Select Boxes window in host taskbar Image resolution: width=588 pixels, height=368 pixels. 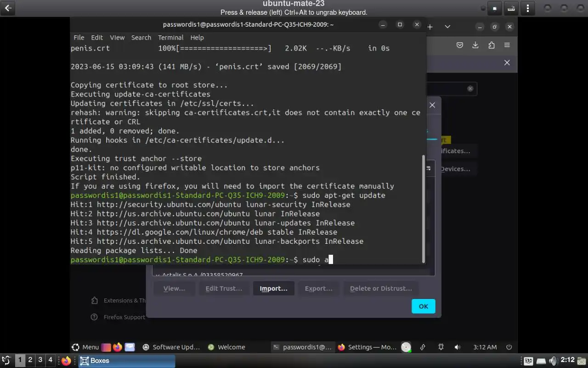pyautogui.click(x=127, y=361)
